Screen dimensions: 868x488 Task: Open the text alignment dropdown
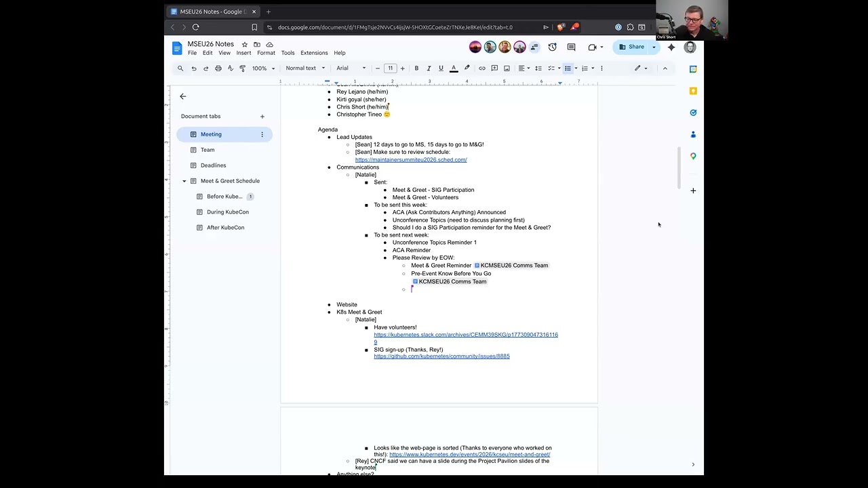pyautogui.click(x=524, y=68)
